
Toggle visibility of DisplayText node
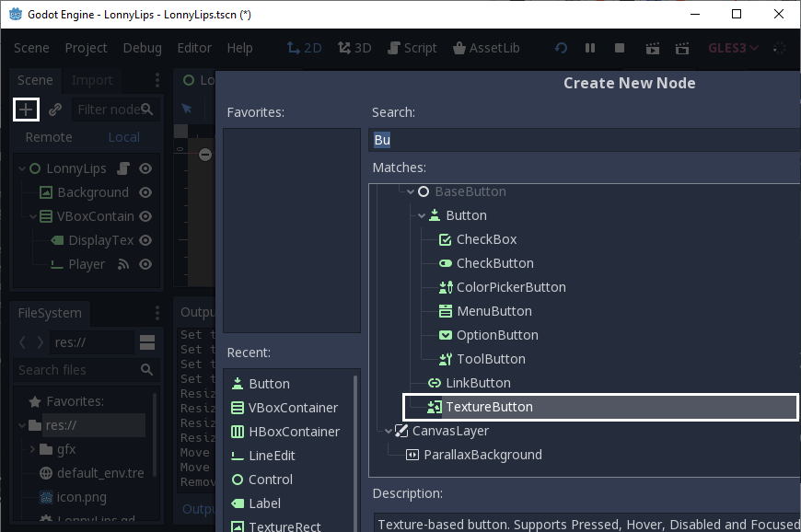pos(145,240)
